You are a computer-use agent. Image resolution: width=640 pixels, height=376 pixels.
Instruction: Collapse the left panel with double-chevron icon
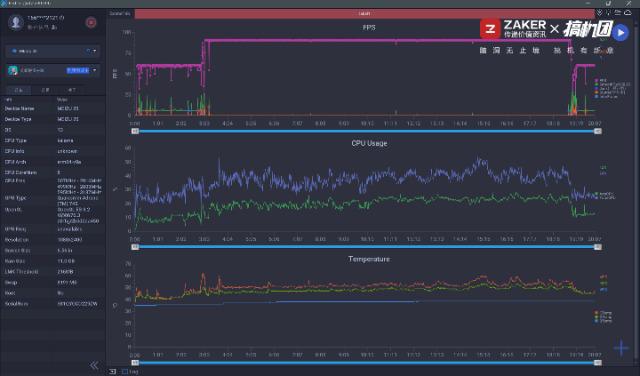click(94, 365)
